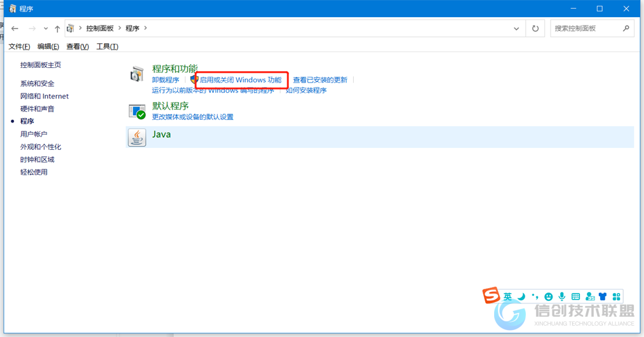Go to 控制面板主页
644x337 pixels.
click(41, 65)
